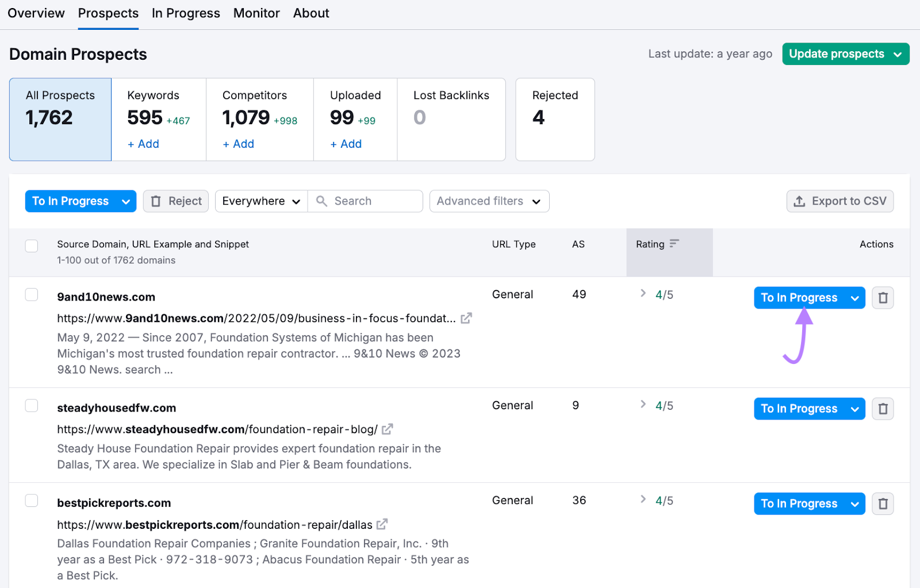Open the Everywhere filter dropdown

260,201
